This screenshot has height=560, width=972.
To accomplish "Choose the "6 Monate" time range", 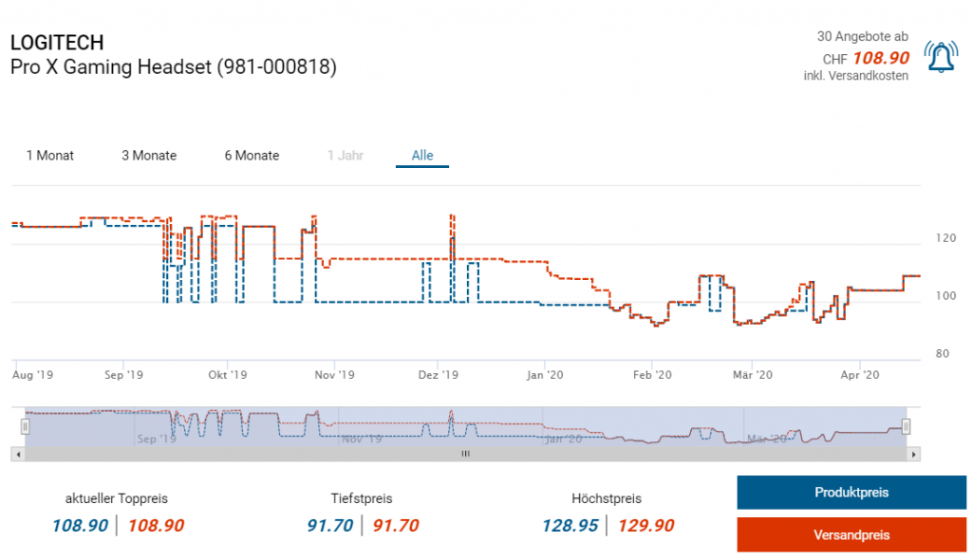I will coord(252,156).
